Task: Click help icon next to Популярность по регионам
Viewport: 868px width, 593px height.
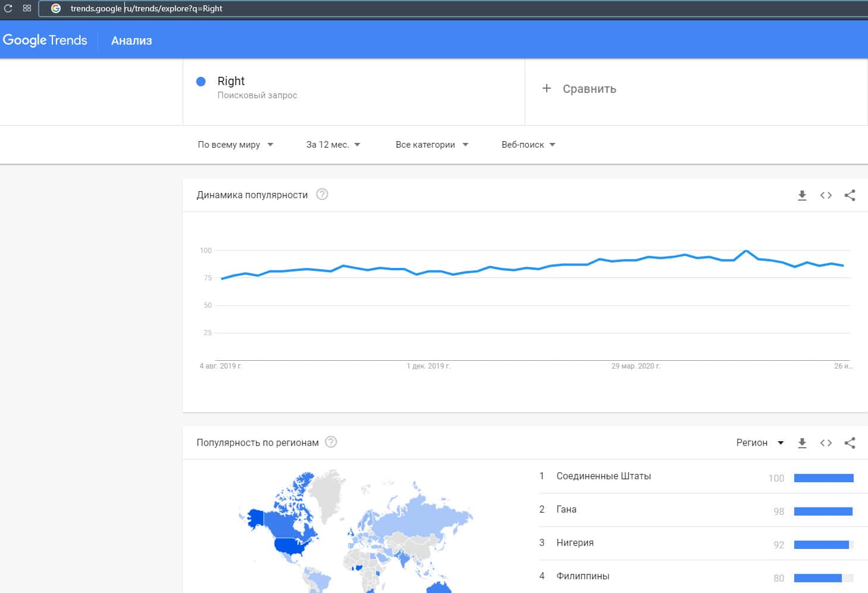Action: tap(331, 442)
